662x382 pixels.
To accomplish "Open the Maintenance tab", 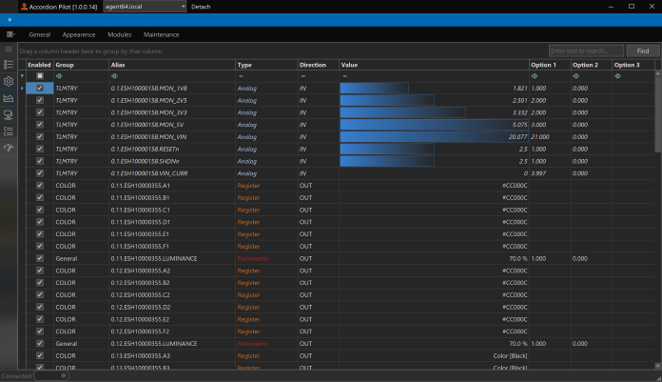I will tap(161, 35).
